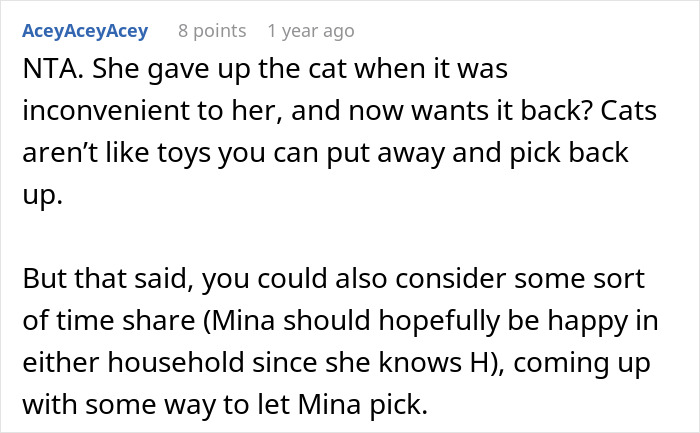
Task: Open the AceyAceyAcey user profile link
Action: click(83, 31)
